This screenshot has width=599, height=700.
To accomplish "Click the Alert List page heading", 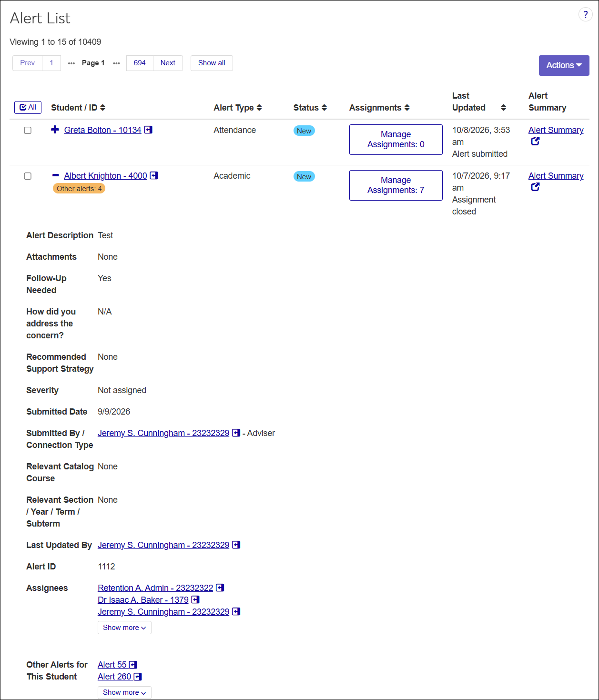I will 40,18.
